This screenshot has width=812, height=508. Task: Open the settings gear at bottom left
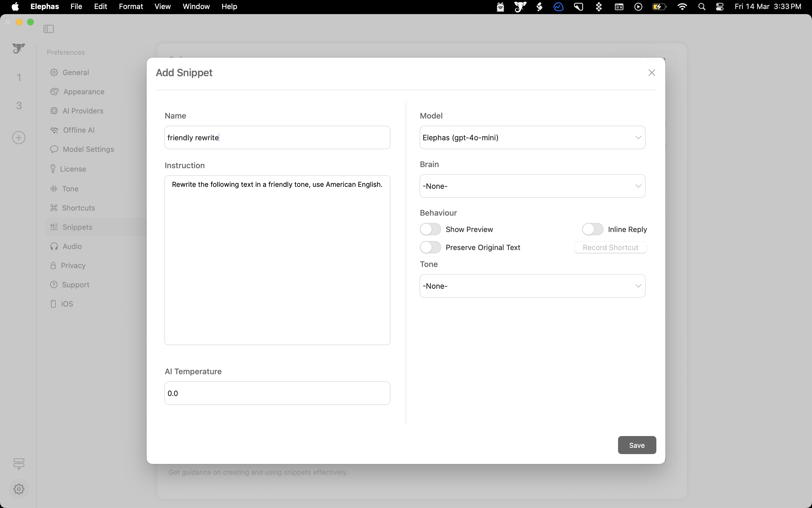coord(19,489)
